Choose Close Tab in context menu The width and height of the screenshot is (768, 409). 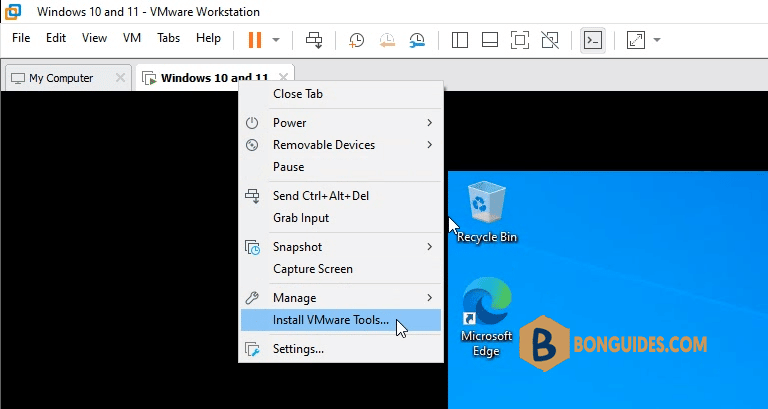coord(341,94)
